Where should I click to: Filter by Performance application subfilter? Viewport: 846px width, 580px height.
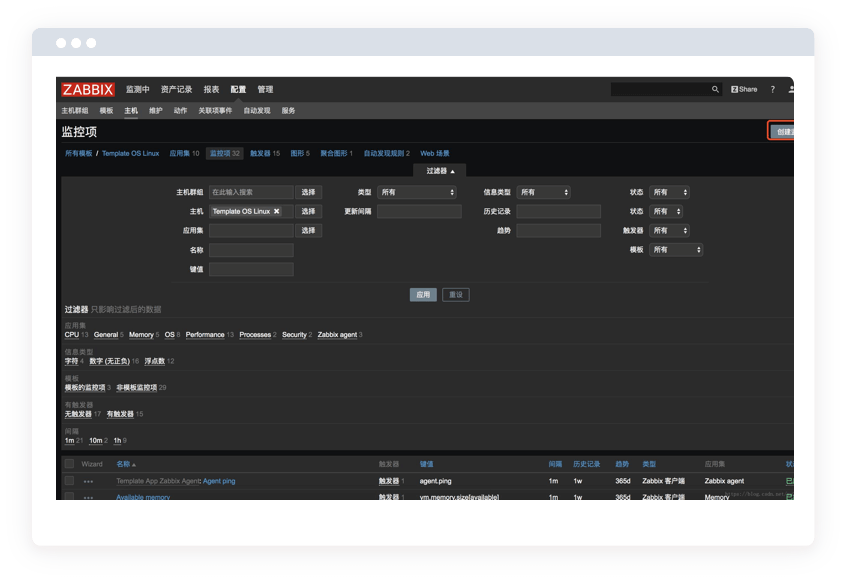205,335
